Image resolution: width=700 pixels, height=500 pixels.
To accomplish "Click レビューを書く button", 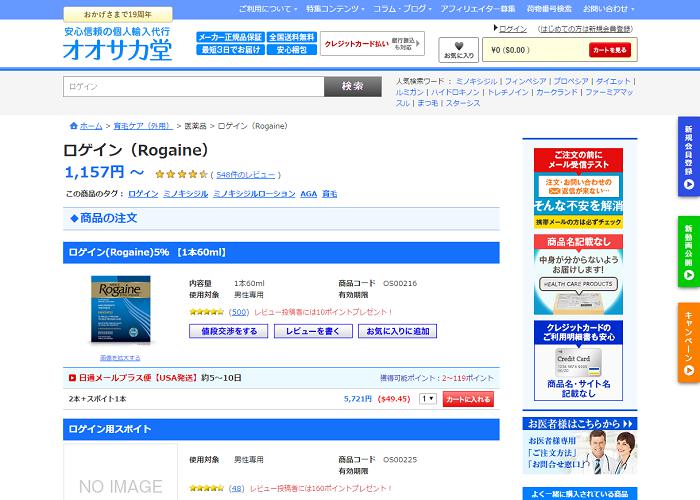I will click(313, 331).
